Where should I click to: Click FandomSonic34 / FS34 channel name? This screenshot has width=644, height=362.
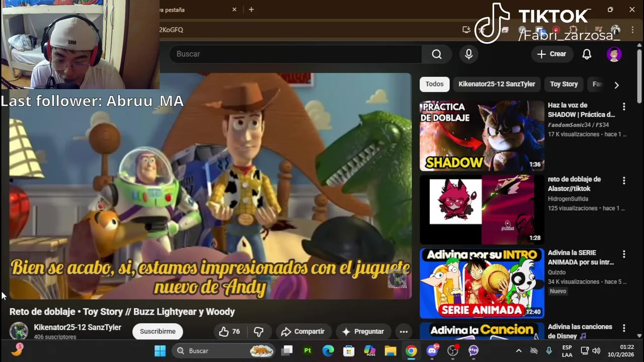(578, 125)
